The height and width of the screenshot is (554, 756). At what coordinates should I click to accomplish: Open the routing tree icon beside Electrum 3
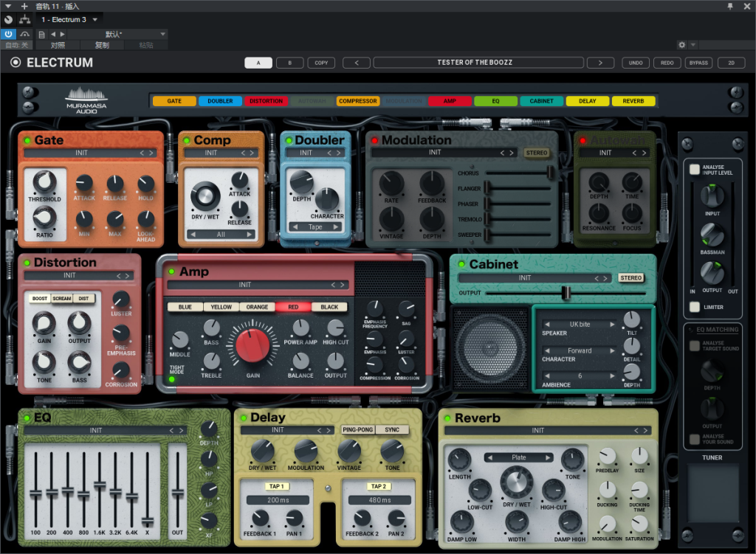tap(24, 20)
